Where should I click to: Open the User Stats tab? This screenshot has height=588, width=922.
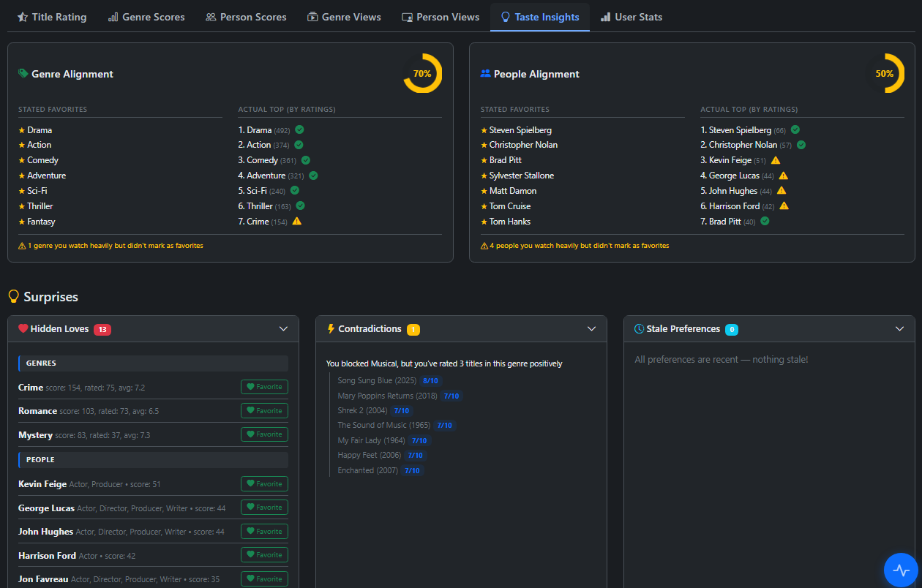631,17
